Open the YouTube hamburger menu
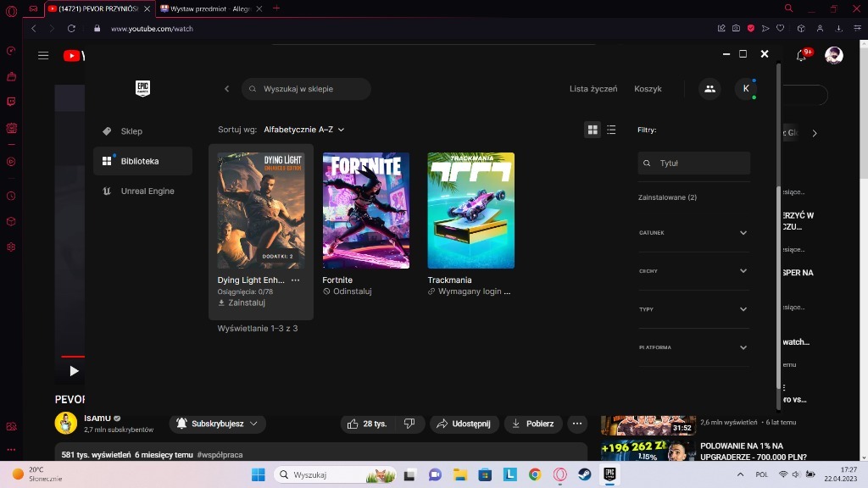Viewport: 868px width, 488px height. tap(43, 55)
